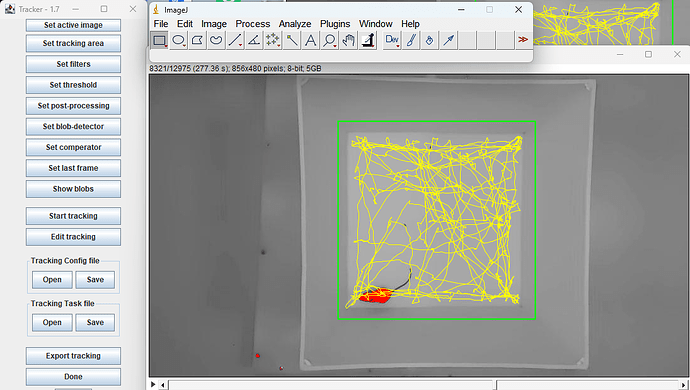Activate the Angle tool
Viewport: 690px width, 390px height.
pos(254,40)
